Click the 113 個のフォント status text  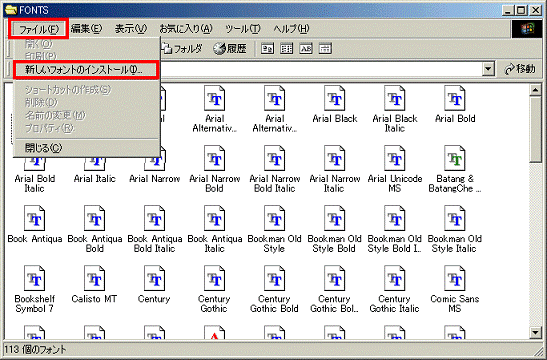point(35,349)
